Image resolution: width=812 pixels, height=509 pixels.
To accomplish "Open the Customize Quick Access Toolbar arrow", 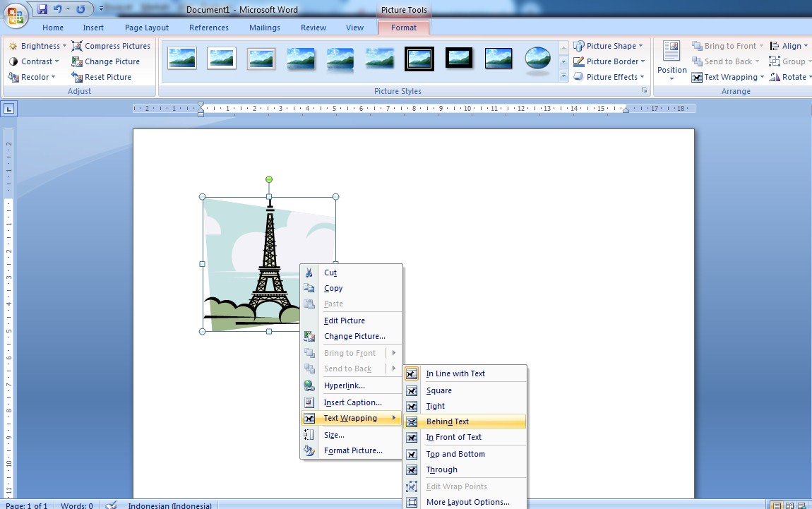I will 101,8.
